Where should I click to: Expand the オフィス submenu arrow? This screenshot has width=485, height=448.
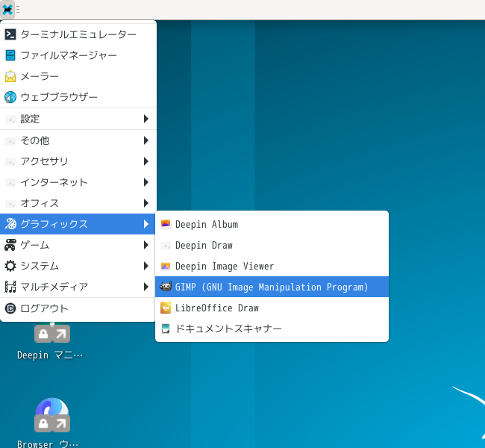tap(146, 203)
